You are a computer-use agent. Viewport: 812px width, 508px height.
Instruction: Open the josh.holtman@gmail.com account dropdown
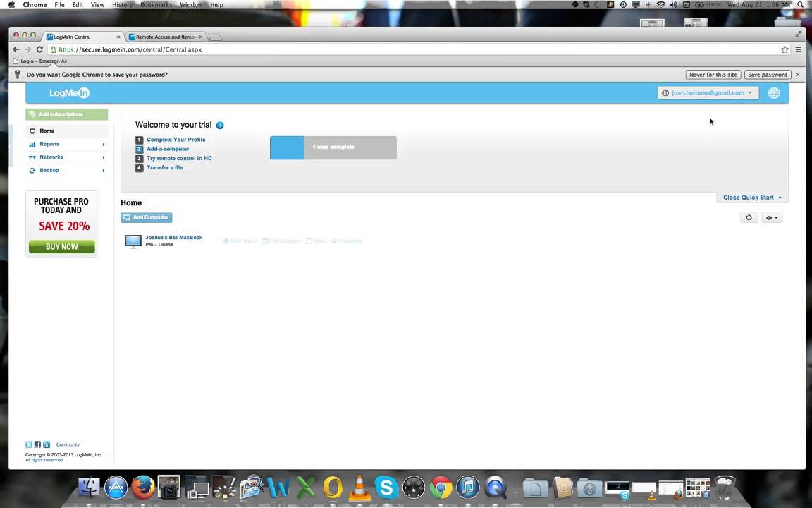[708, 93]
